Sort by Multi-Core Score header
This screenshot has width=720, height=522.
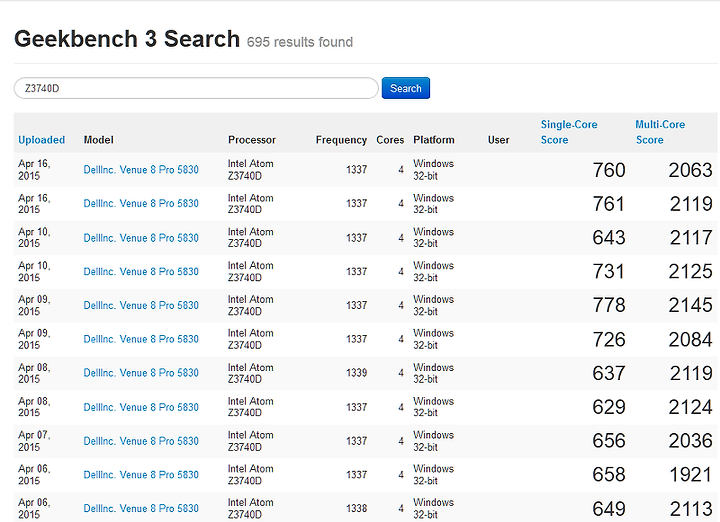click(660, 132)
